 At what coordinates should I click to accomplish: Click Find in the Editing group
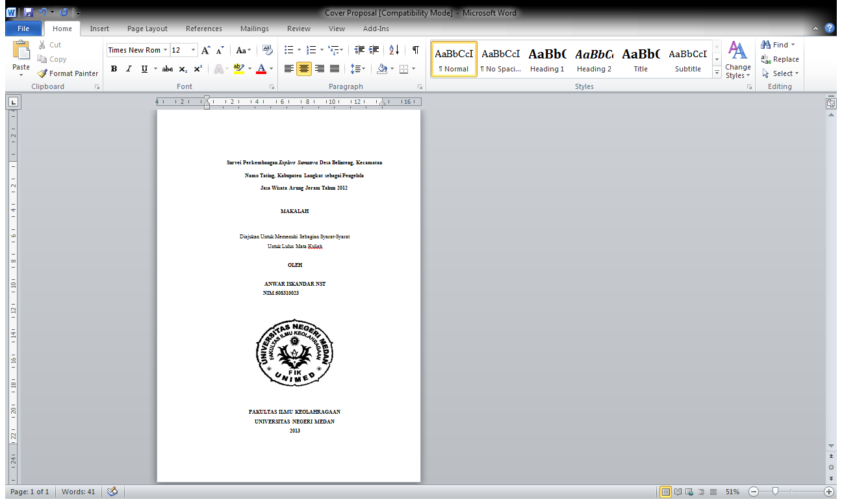[x=778, y=45]
